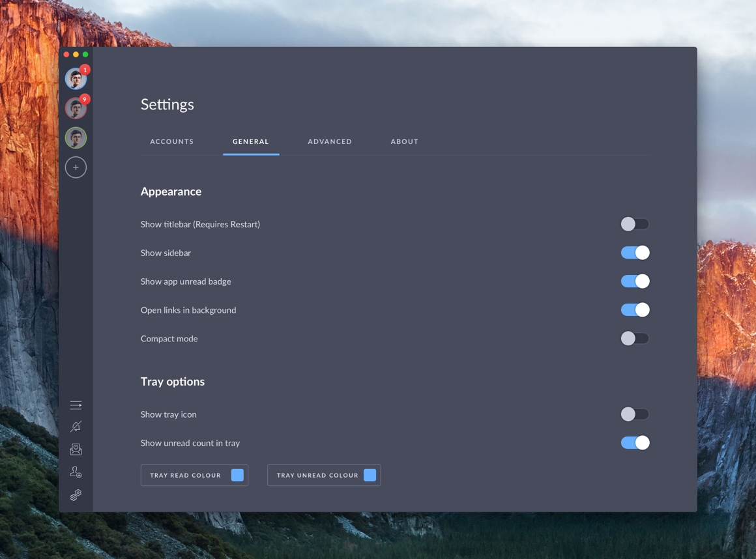The width and height of the screenshot is (756, 559).
Task: Disable the Show sidebar toggle
Action: click(635, 253)
